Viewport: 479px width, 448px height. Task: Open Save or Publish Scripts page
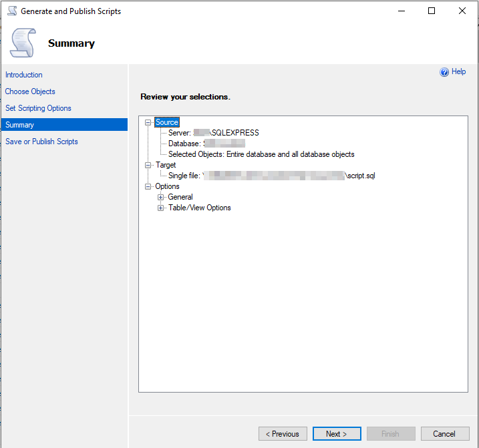[41, 142]
